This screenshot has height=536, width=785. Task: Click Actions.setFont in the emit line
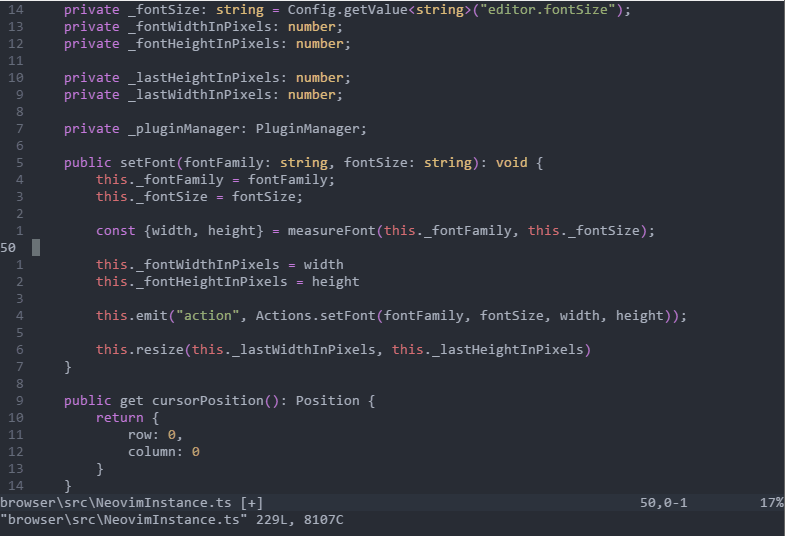(x=315, y=316)
